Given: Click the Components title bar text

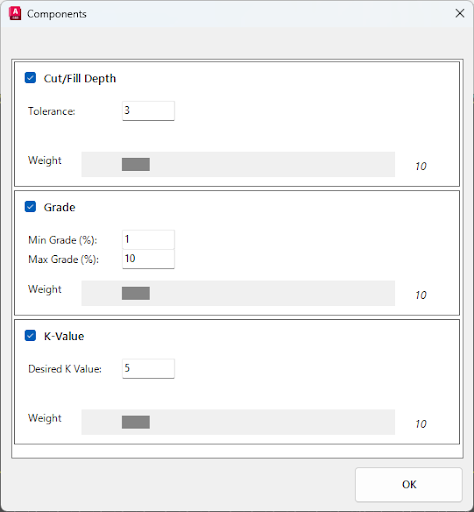Looking at the screenshot, I should tap(57, 14).
